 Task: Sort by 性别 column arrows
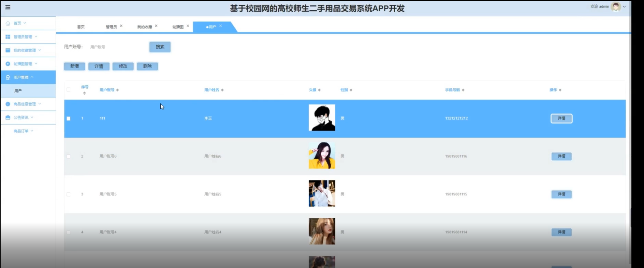pyautogui.click(x=351, y=90)
